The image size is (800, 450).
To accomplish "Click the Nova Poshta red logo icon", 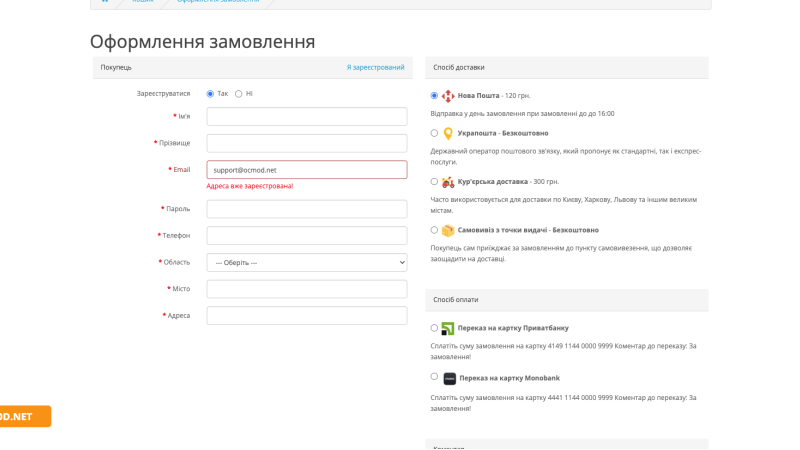I will pyautogui.click(x=447, y=96).
